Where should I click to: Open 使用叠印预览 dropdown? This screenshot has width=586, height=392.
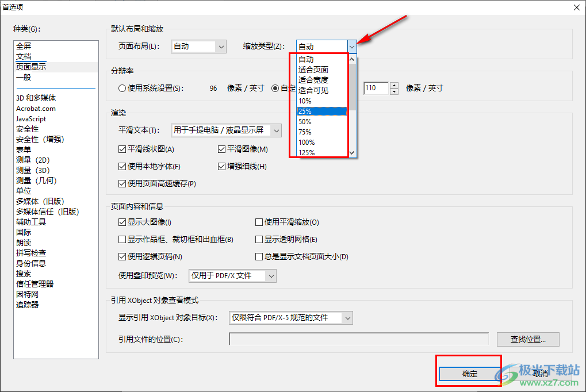(232, 276)
